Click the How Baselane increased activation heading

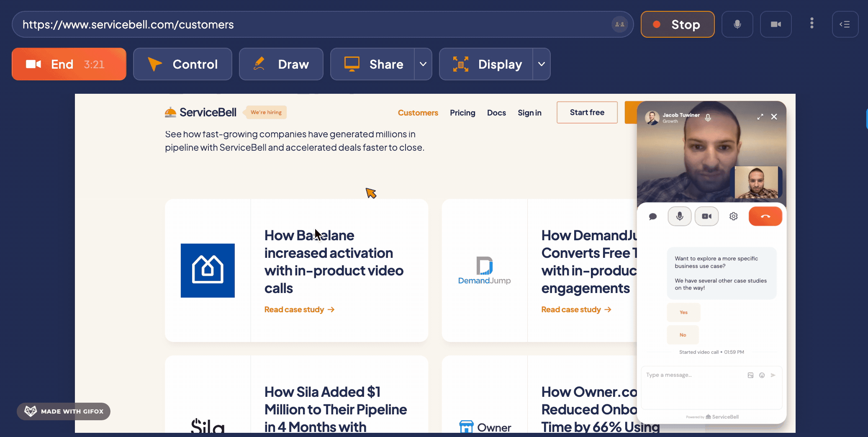[x=334, y=262]
